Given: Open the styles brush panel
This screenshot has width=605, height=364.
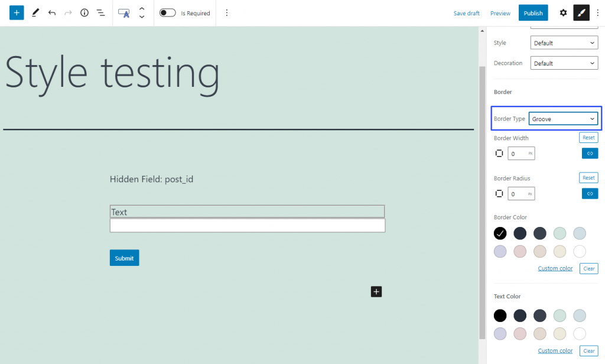Looking at the screenshot, I should [x=581, y=13].
